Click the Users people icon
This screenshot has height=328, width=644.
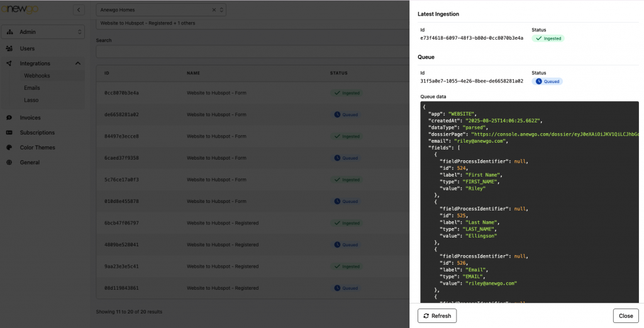[9, 48]
